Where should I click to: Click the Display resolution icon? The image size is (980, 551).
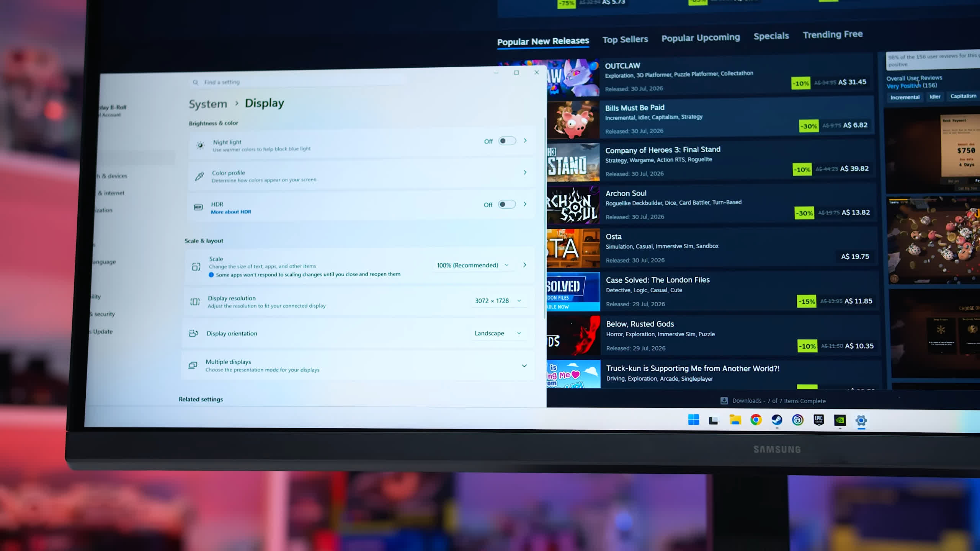195,302
